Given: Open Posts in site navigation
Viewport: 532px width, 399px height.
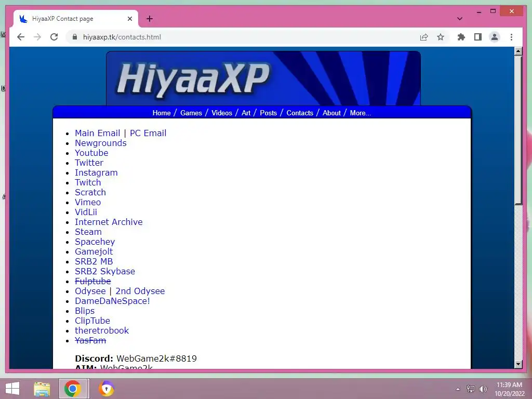Looking at the screenshot, I should 269,113.
